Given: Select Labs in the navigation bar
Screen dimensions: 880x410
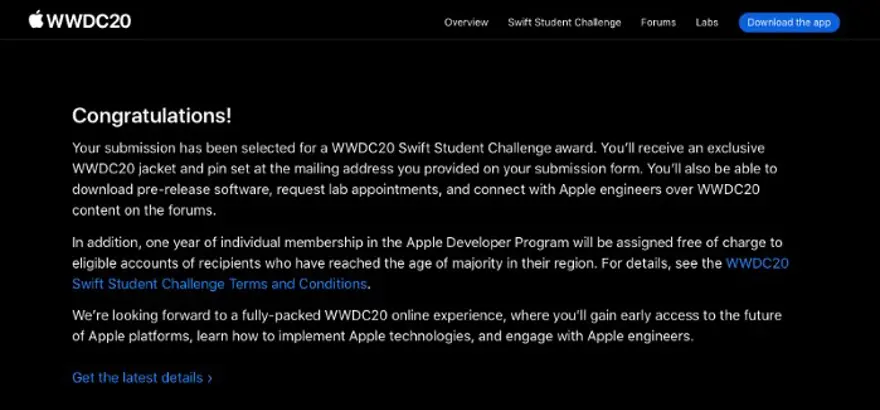Looking at the screenshot, I should (x=707, y=22).
